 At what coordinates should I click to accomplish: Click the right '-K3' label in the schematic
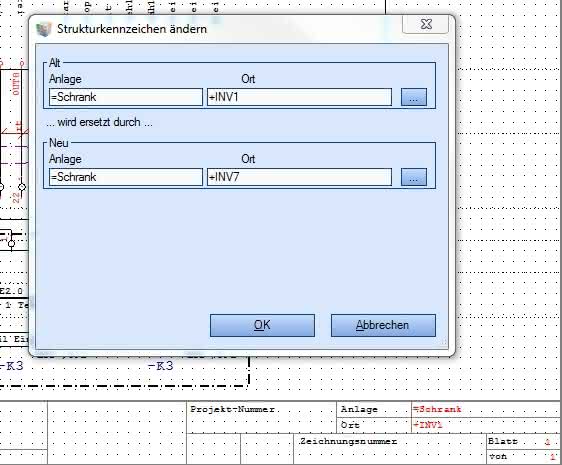(161, 366)
